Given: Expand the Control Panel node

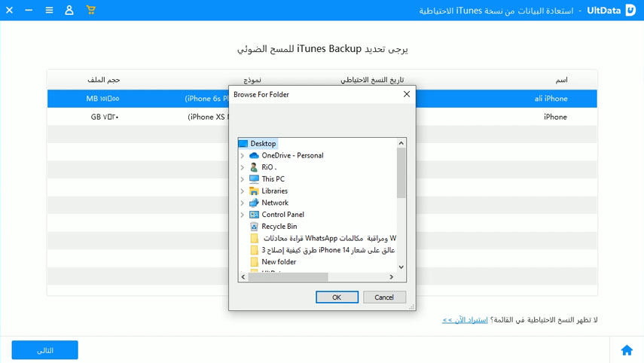Looking at the screenshot, I should [243, 215].
